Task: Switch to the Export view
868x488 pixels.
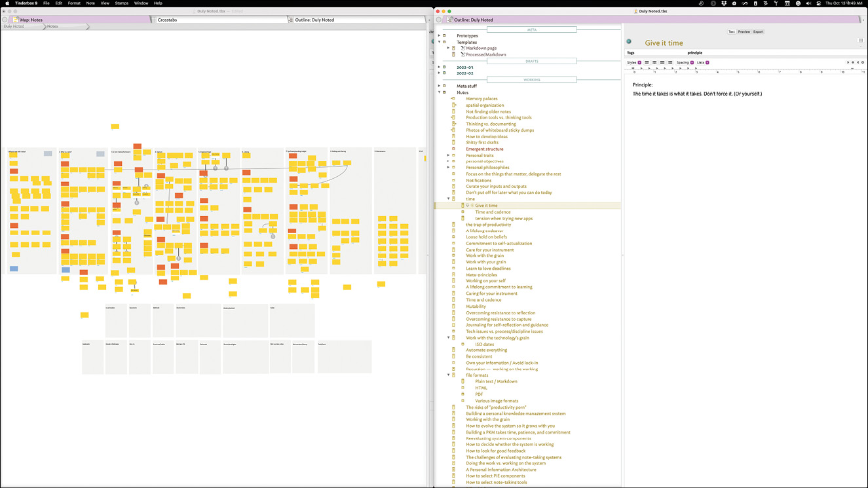Action: (758, 31)
